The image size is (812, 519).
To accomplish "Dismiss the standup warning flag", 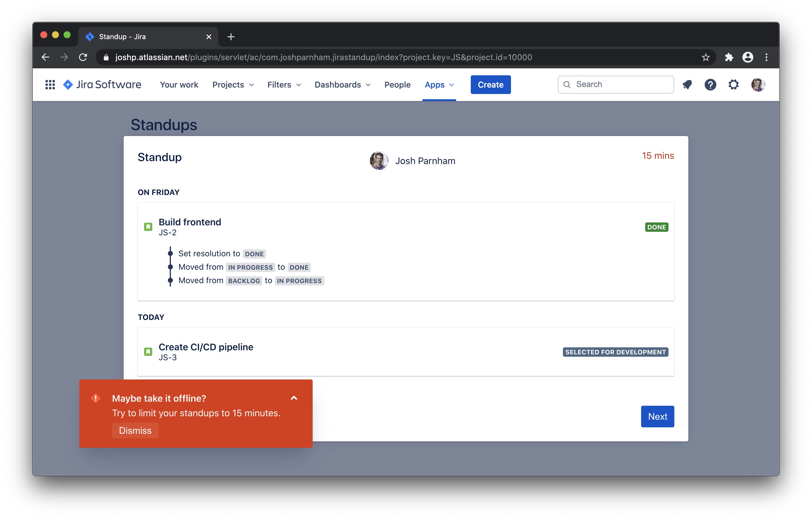I will coord(135,430).
